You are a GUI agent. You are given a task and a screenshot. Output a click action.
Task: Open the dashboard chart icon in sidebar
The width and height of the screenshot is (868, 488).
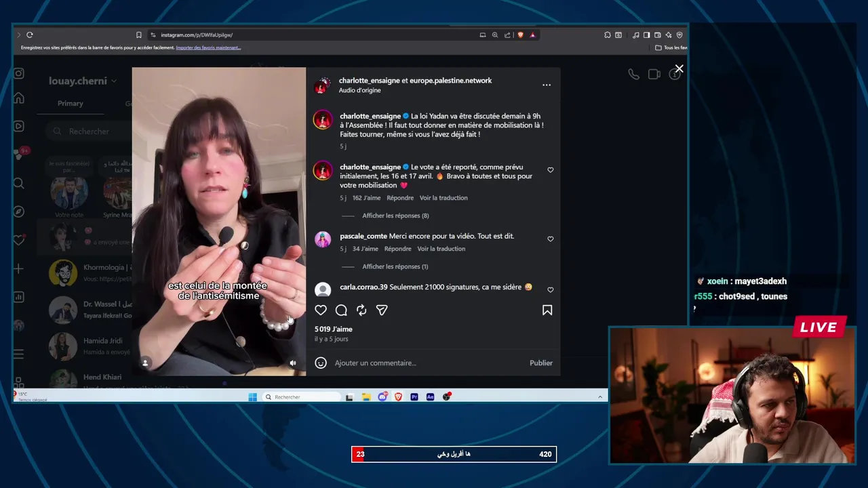[19, 297]
